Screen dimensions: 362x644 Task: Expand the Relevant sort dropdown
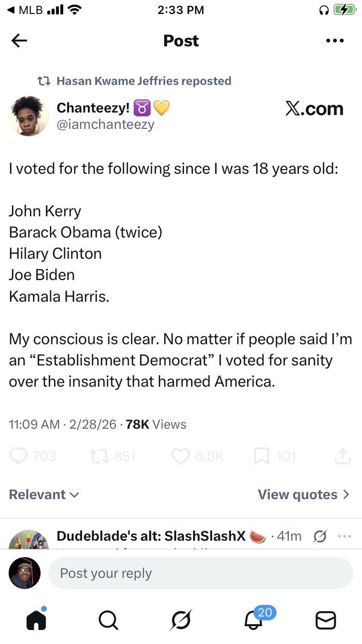44,495
